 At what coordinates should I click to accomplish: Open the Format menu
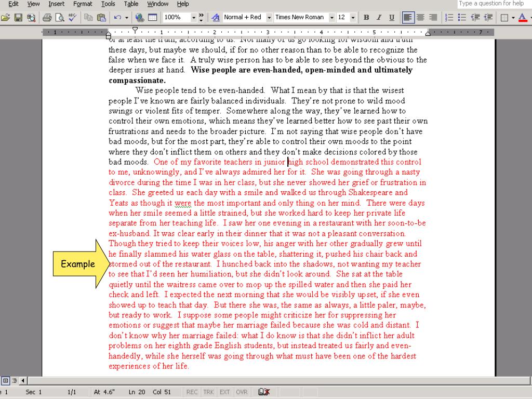[83, 4]
